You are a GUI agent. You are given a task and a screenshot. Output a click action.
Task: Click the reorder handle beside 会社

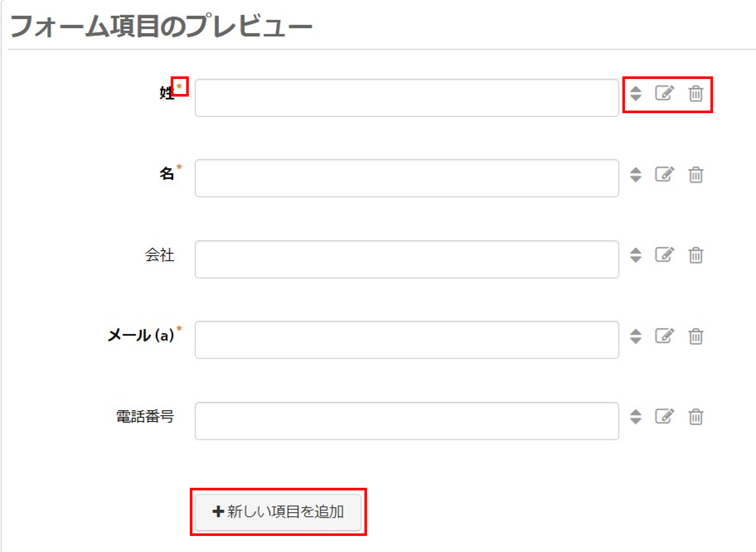point(636,255)
